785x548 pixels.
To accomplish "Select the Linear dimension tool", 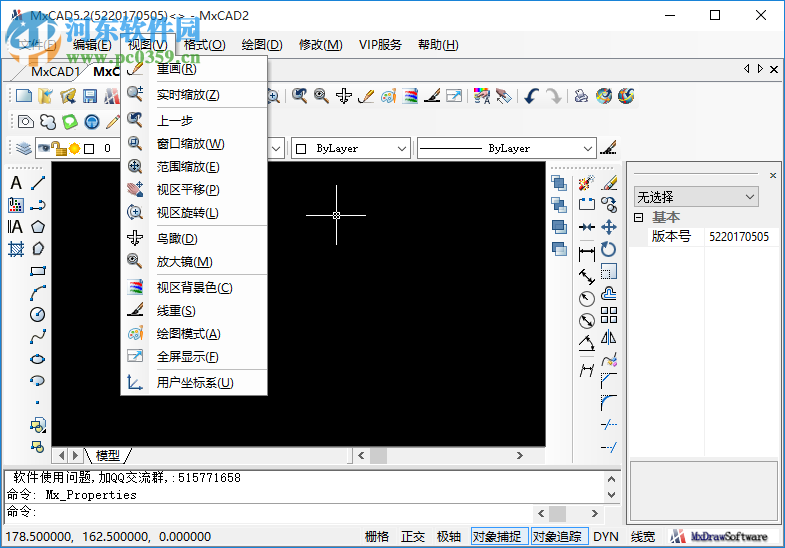I will pos(587,254).
